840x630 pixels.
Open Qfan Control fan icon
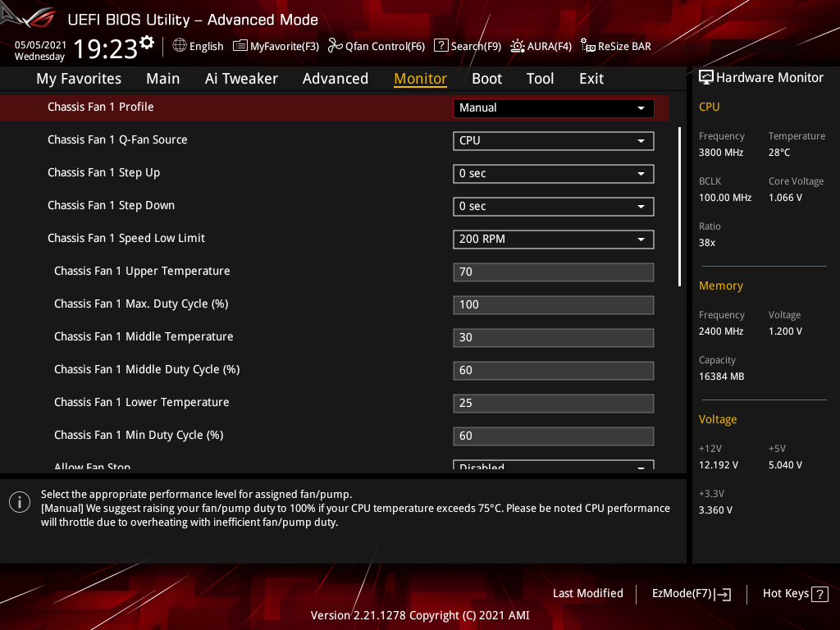click(x=335, y=46)
